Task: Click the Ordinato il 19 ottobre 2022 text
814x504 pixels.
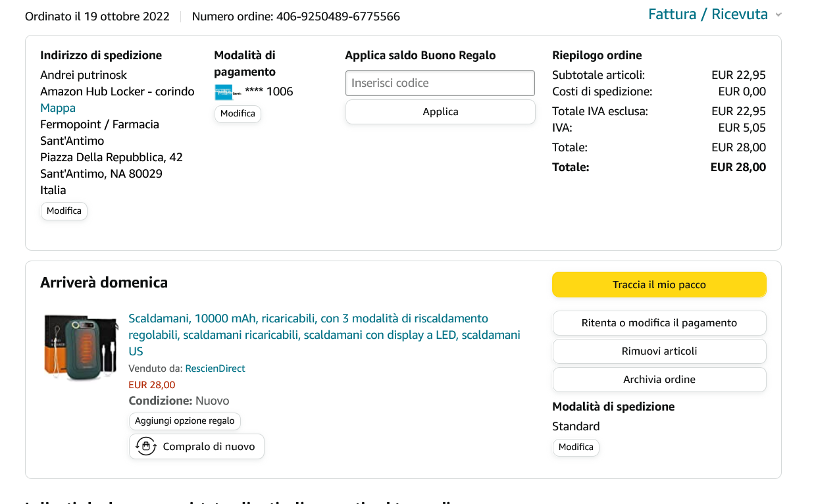Action: (97, 16)
